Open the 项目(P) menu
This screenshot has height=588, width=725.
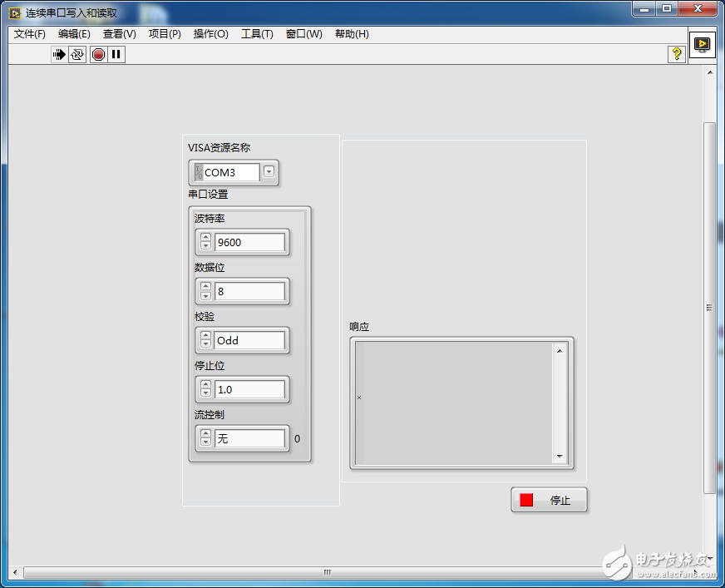coord(165,34)
